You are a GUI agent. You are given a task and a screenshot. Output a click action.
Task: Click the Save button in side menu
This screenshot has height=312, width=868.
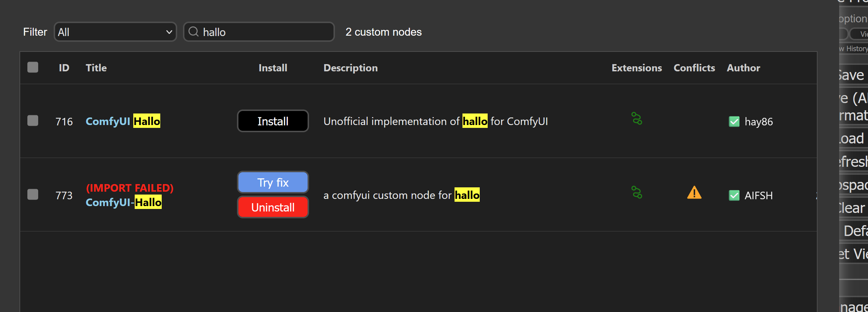(854, 75)
